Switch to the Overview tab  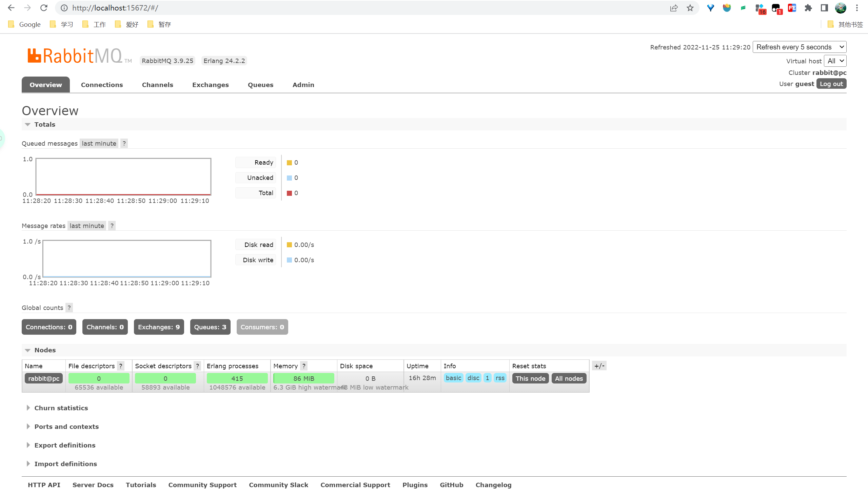[46, 85]
